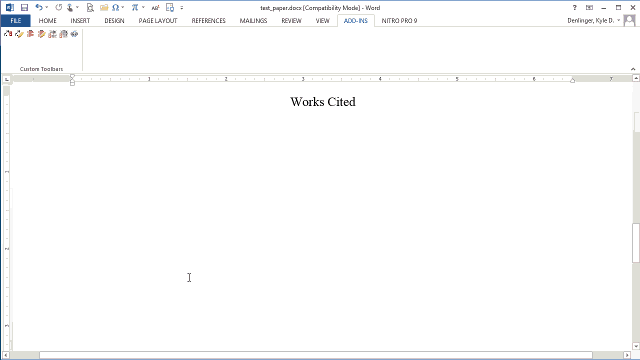This screenshot has width=640, height=360.
Task: Click the vertical scroll down arrow
Action: coord(636,347)
